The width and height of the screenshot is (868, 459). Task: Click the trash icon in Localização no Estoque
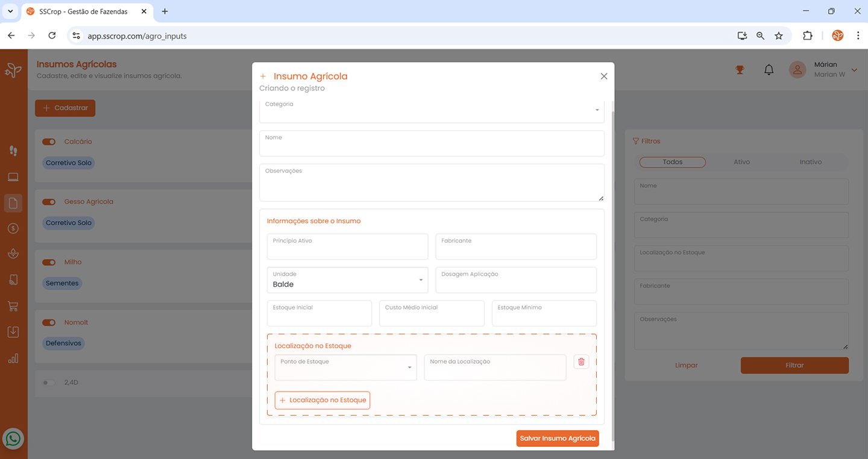click(581, 361)
